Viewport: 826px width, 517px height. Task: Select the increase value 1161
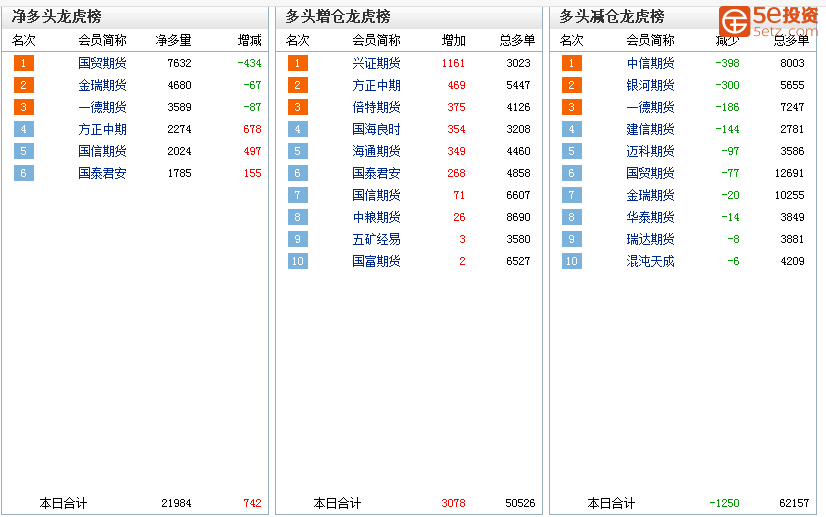click(x=453, y=63)
